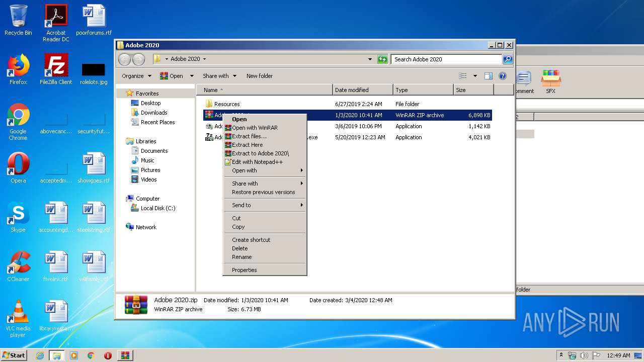Show hidden tray icons arrow
This screenshot has height=362, width=644.
pyautogui.click(x=561, y=355)
